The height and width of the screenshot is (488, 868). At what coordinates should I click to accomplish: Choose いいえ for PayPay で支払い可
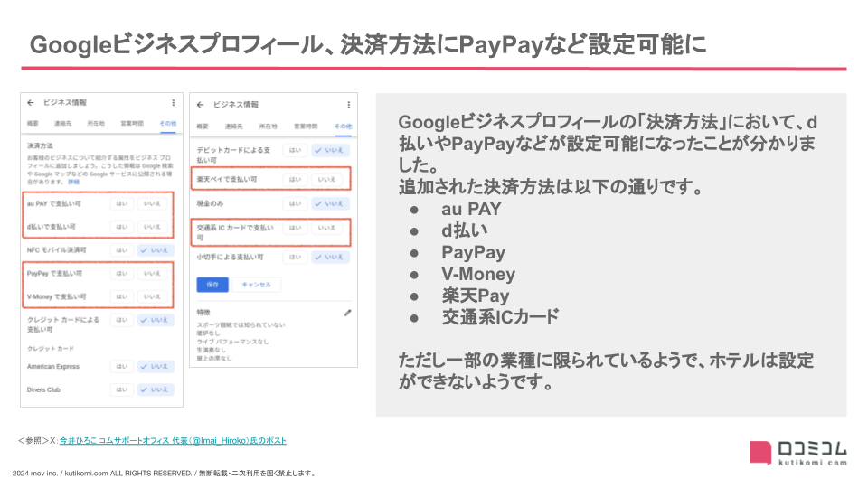click(x=152, y=273)
